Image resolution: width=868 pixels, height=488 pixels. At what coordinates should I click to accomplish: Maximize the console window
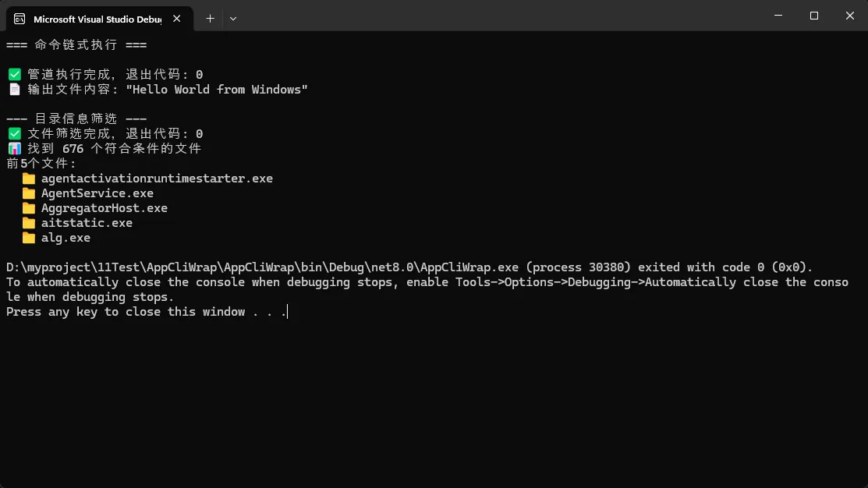[814, 16]
